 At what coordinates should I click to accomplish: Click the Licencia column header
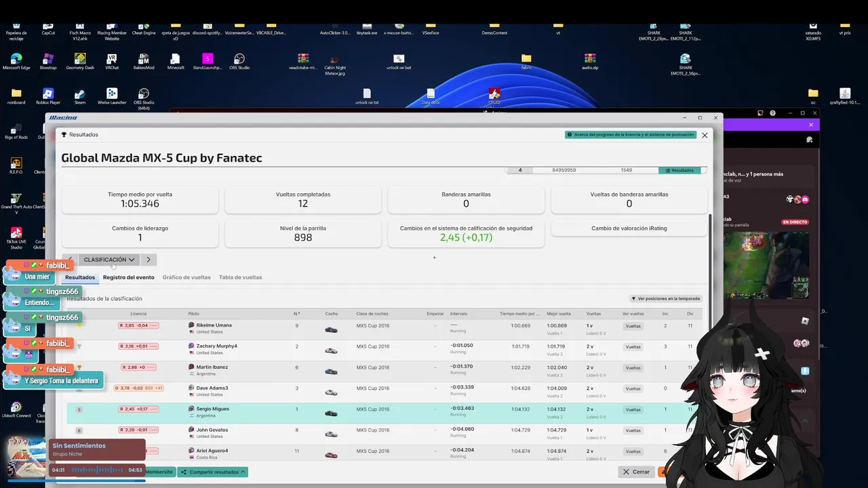pyautogui.click(x=138, y=314)
